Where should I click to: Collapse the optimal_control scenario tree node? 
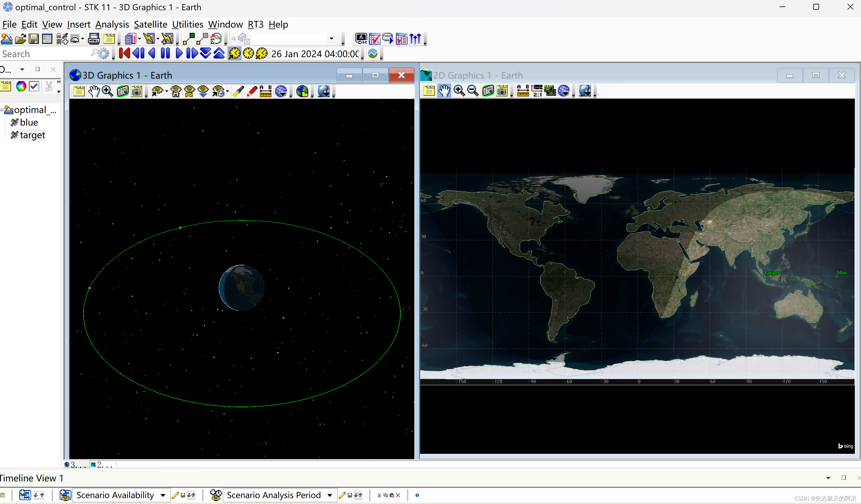(2, 110)
